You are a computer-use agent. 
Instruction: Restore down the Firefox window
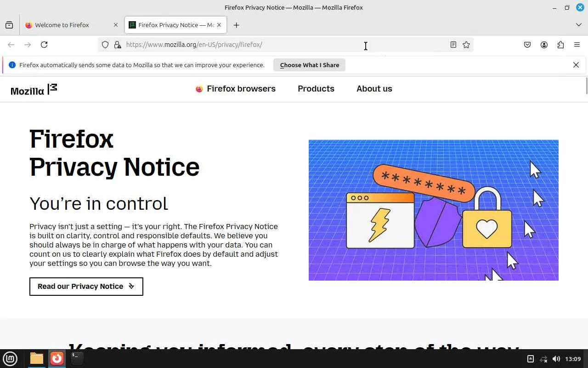pos(567,7)
